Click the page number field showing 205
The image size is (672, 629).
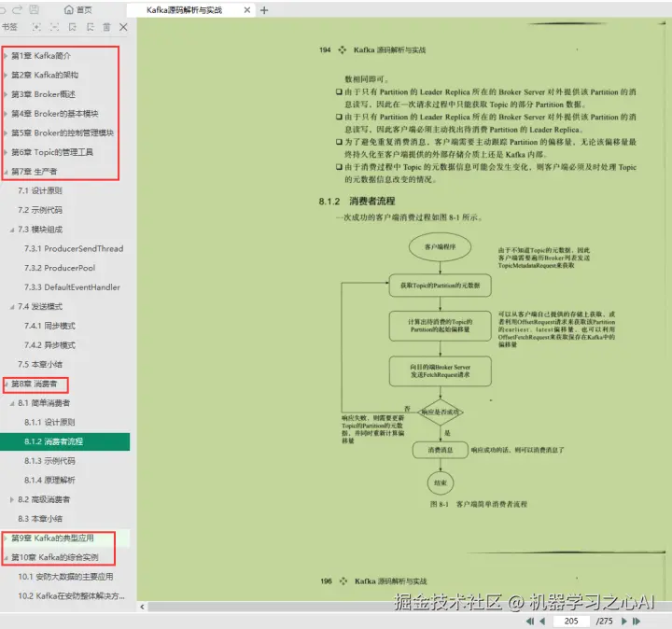tap(571, 621)
